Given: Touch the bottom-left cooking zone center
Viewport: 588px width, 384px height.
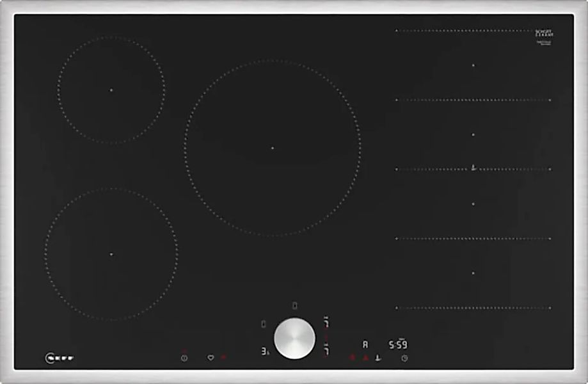Looking at the screenshot, I should tap(111, 254).
